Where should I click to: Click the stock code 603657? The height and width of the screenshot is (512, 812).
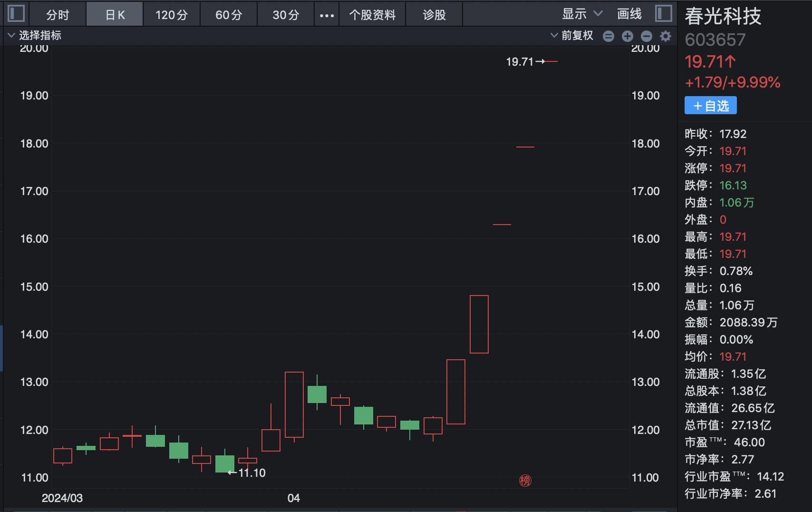pos(715,40)
